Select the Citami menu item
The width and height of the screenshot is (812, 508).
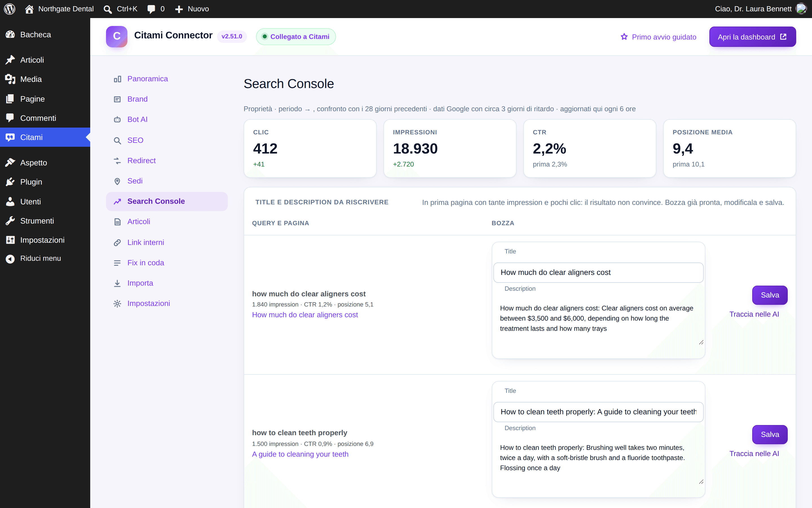tap(45, 137)
